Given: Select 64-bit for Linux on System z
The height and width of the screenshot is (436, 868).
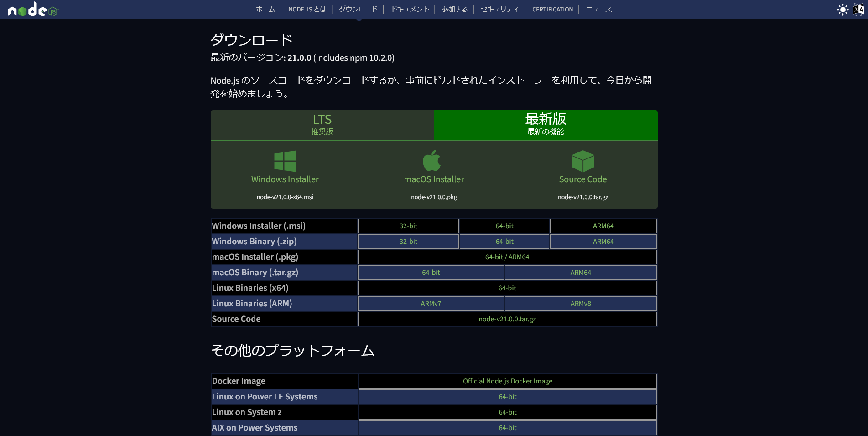Looking at the screenshot, I should point(508,412).
